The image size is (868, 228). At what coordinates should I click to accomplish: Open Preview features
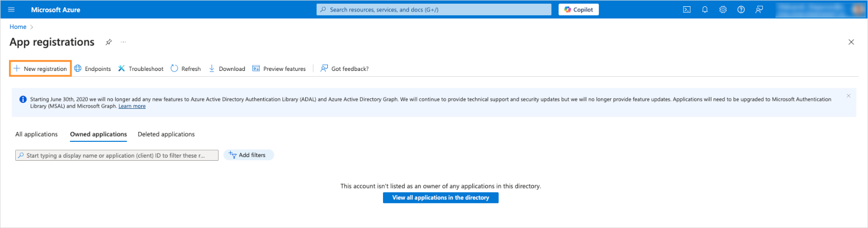click(x=279, y=69)
